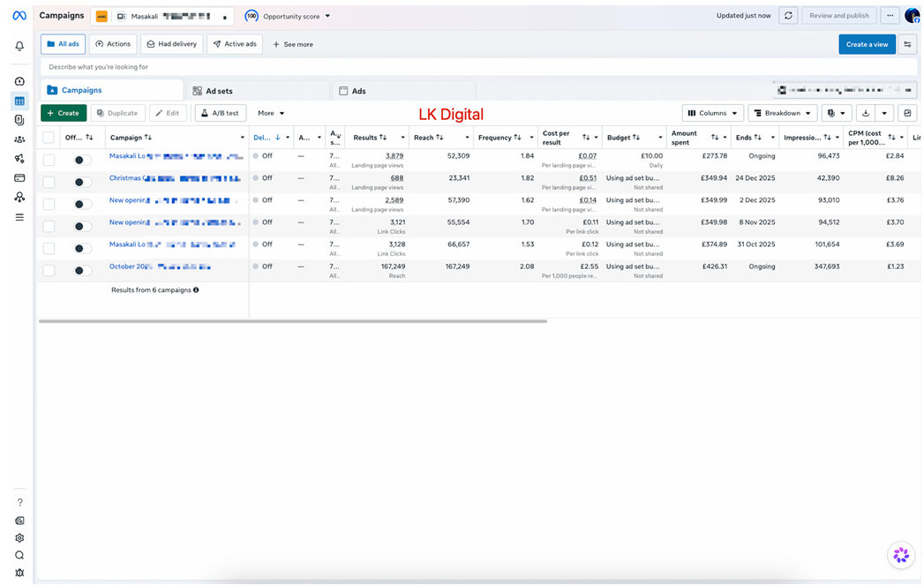Expand the Opportunity score dropdown
The width and height of the screenshot is (924, 585).
(x=327, y=16)
